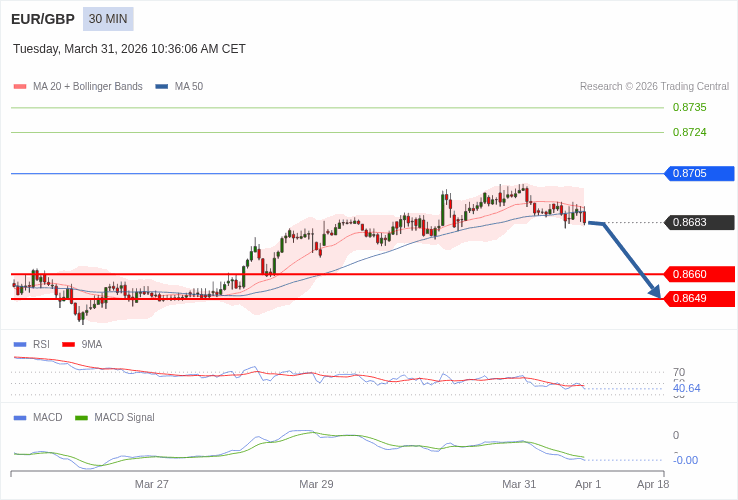This screenshot has width=738, height=500.
Task: Click the Mar 31 date axis label
Action: 519,484
